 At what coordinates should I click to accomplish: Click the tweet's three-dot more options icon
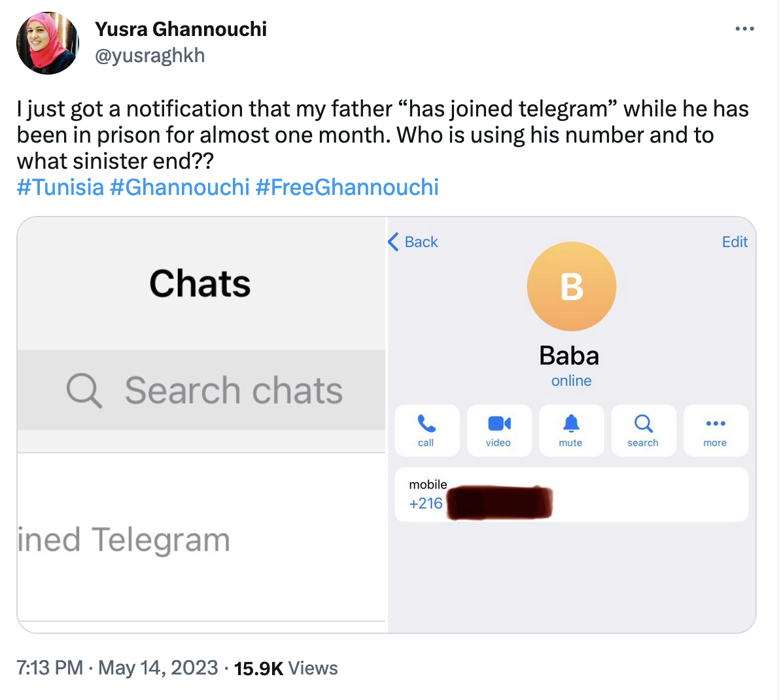tap(744, 29)
